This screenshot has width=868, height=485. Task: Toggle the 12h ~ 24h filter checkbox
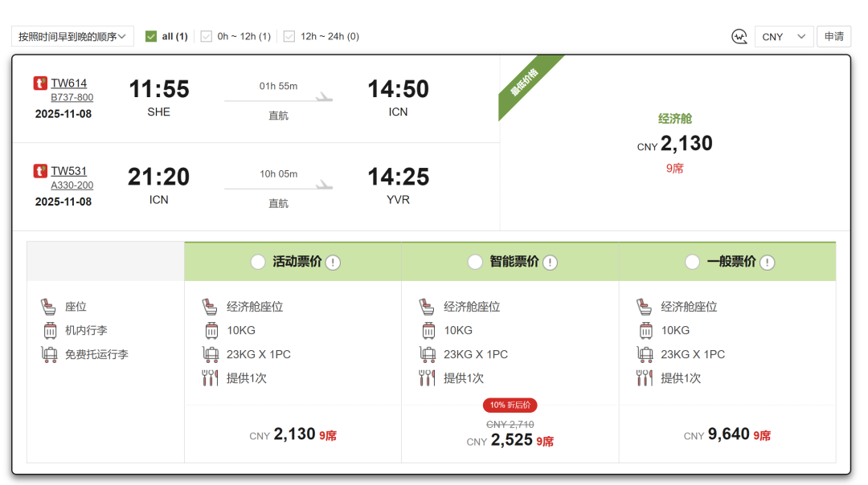(289, 36)
